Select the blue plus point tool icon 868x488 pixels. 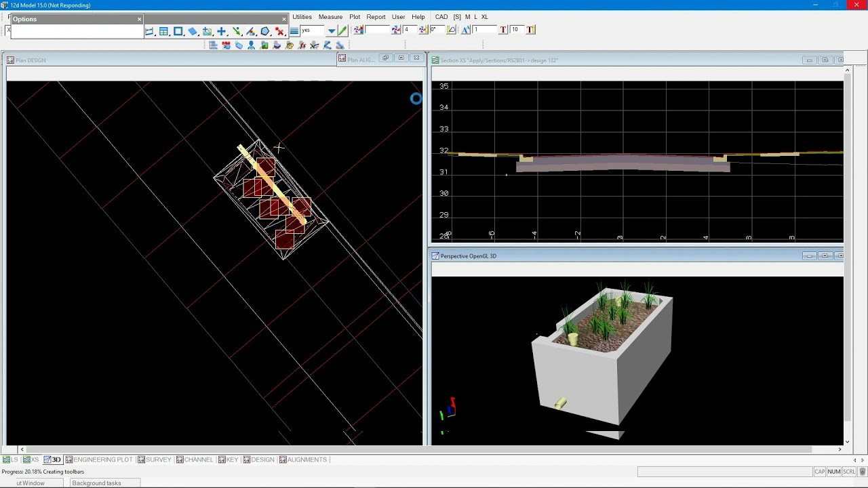pyautogui.click(x=222, y=31)
